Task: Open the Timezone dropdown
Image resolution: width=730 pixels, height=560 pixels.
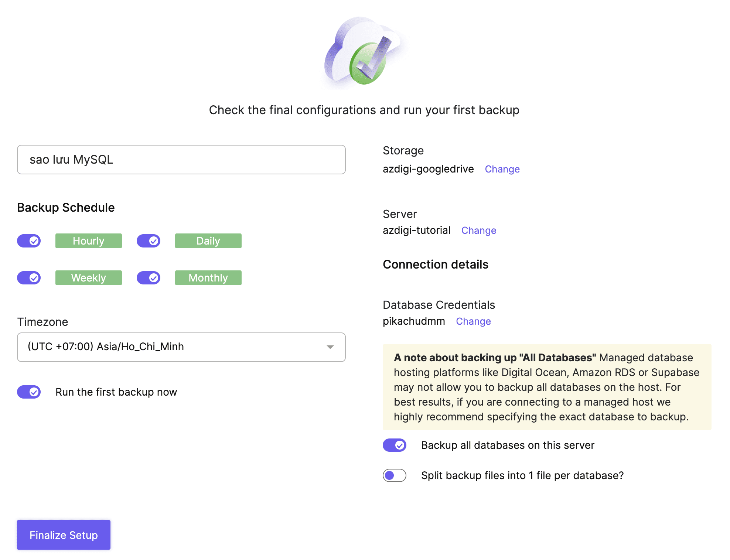Action: point(181,347)
